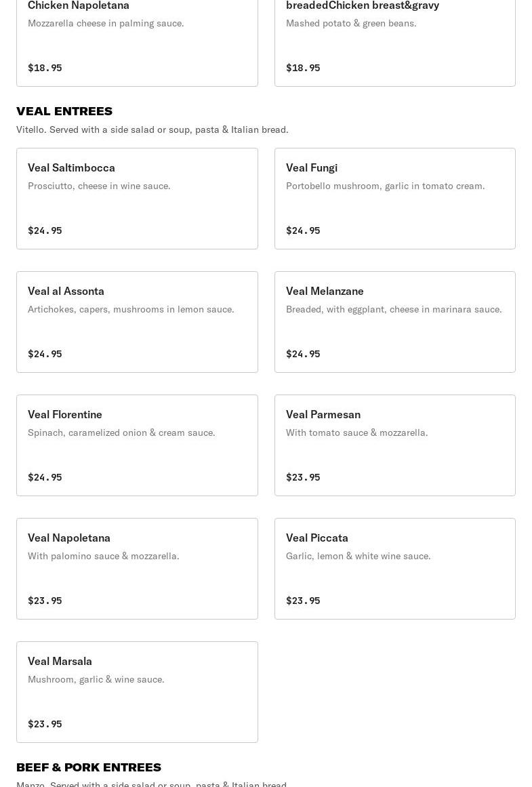Click the $23.95 price on Veal Marsala
This screenshot has height=787, width=532.
point(45,724)
